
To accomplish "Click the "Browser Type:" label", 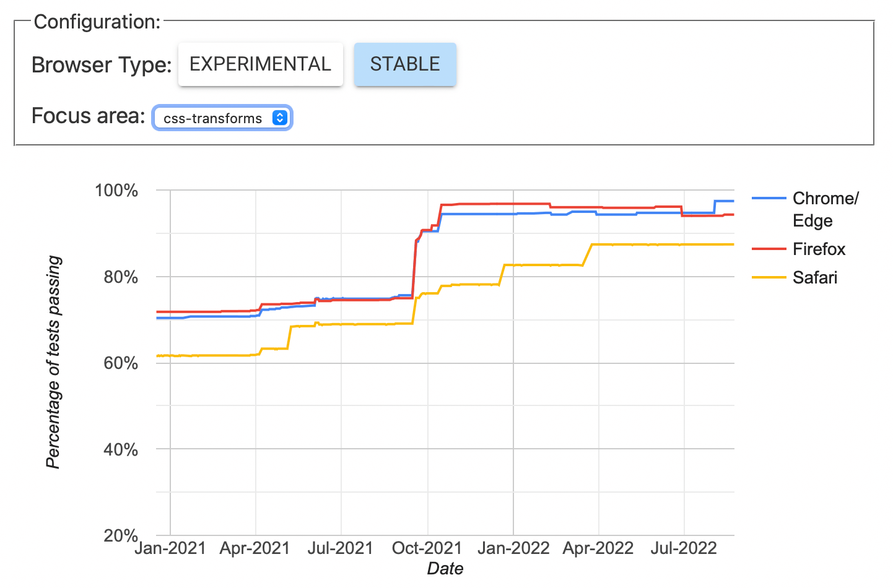I will (x=102, y=64).
